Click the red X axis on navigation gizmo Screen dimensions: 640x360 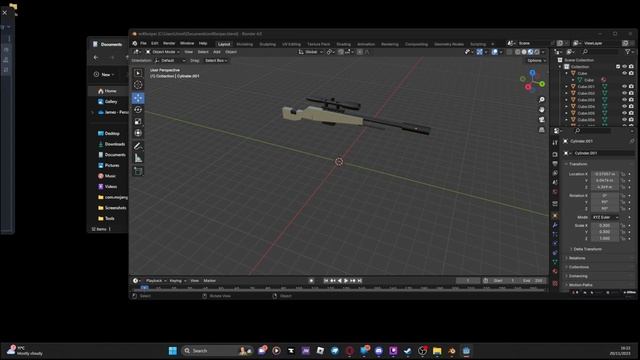(x=528, y=87)
